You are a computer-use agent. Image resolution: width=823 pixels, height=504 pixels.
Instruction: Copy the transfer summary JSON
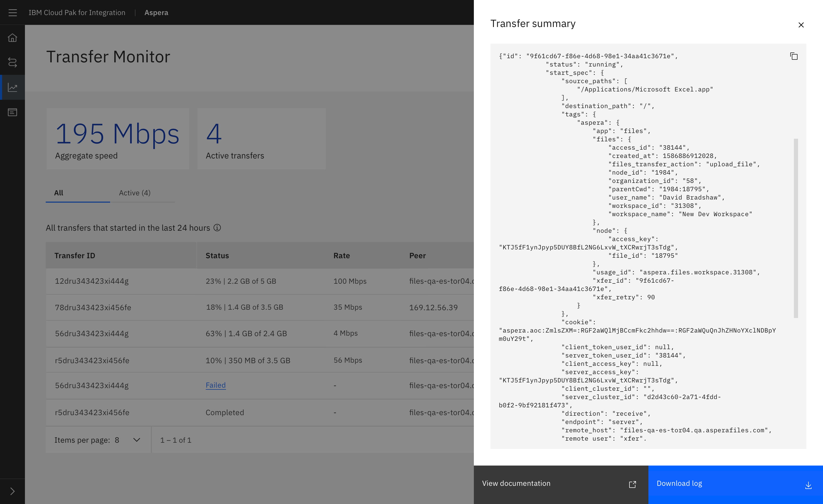click(794, 56)
